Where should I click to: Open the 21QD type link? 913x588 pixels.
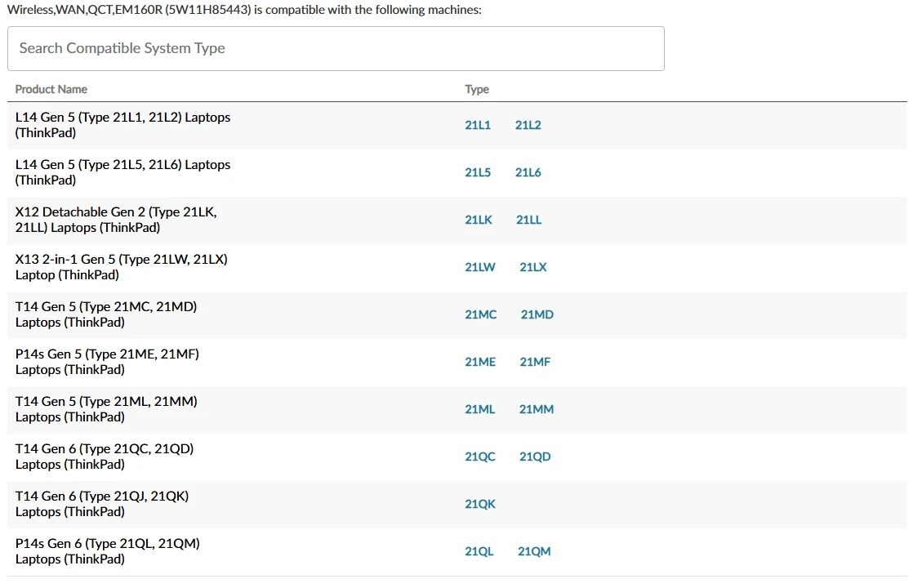[x=535, y=457]
